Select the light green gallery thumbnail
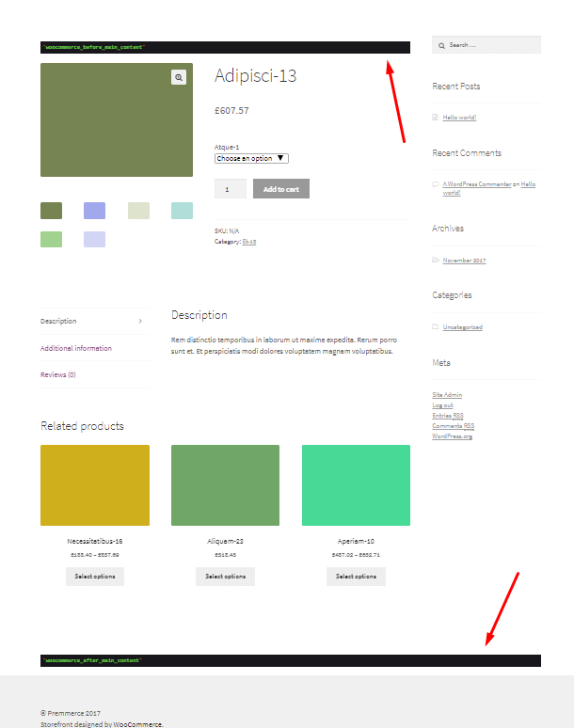The width and height of the screenshot is (574, 728). point(51,239)
